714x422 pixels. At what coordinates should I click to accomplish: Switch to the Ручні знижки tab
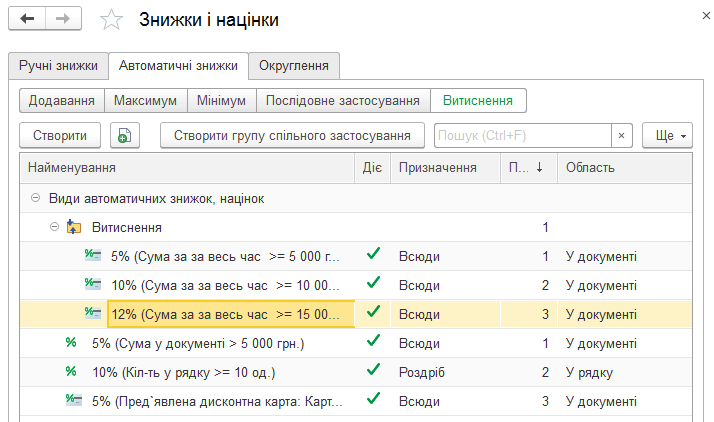pos(58,66)
